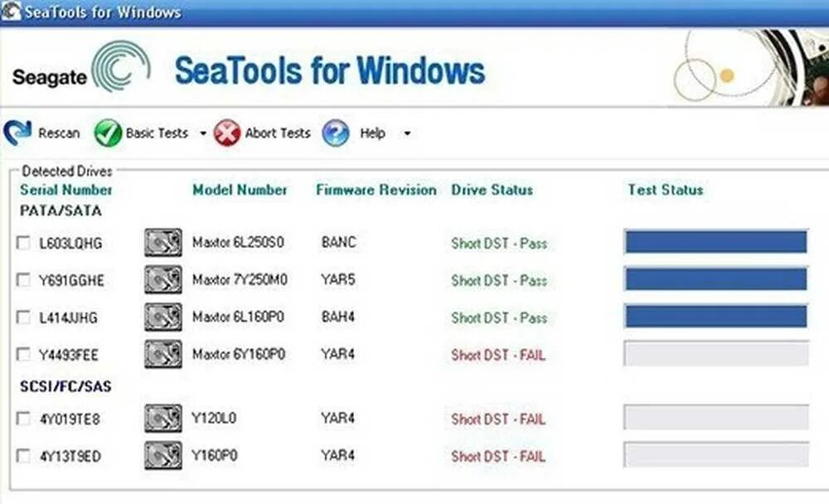This screenshot has width=829, height=504.
Task: Click the Short DST - FAIL status for Y4493FEE
Action: [498, 355]
